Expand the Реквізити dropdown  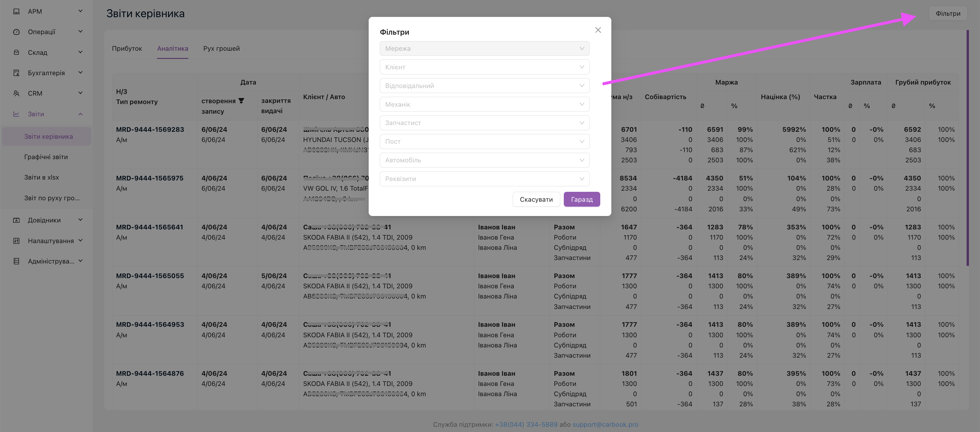coord(484,179)
